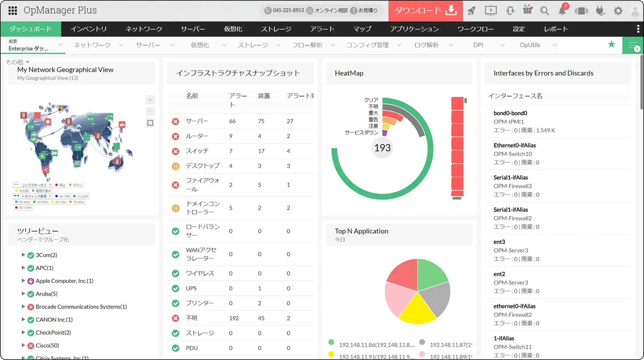Viewport: 644px width, 360px height.
Task: Click the ent3 interface link
Action: coord(499,242)
